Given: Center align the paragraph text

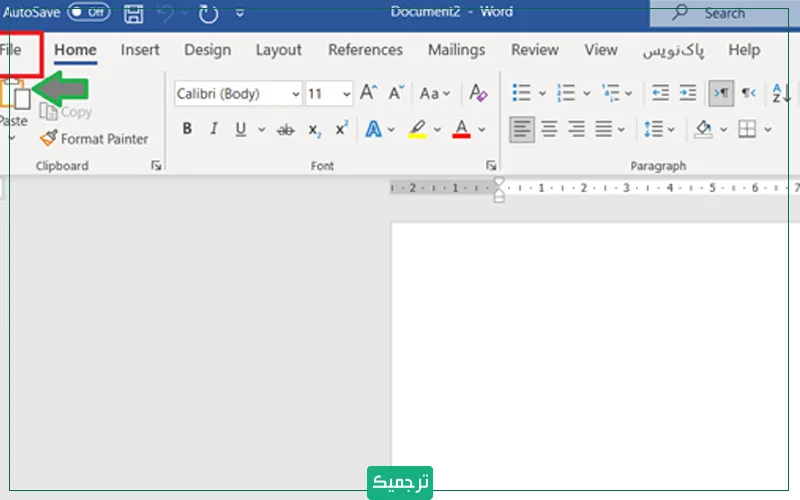Looking at the screenshot, I should tap(549, 129).
